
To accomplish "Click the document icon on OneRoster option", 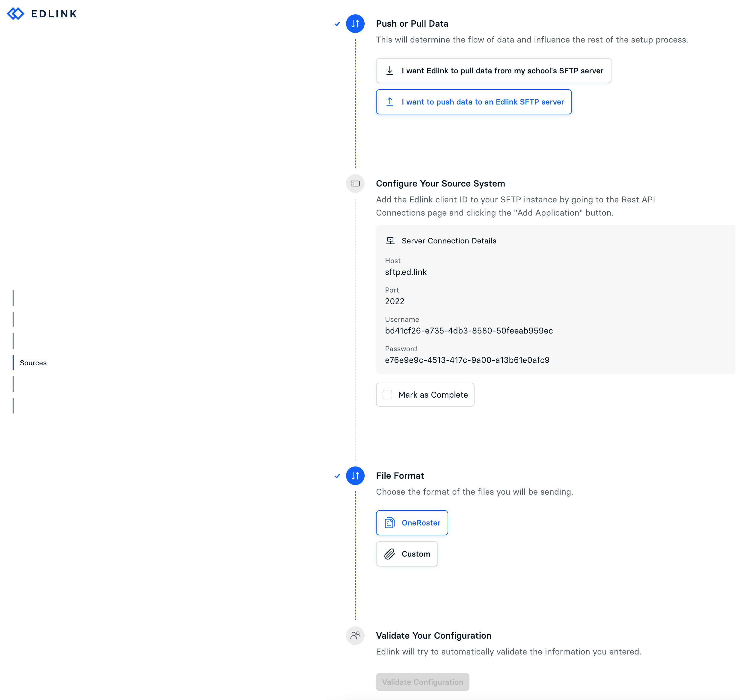I will 389,523.
